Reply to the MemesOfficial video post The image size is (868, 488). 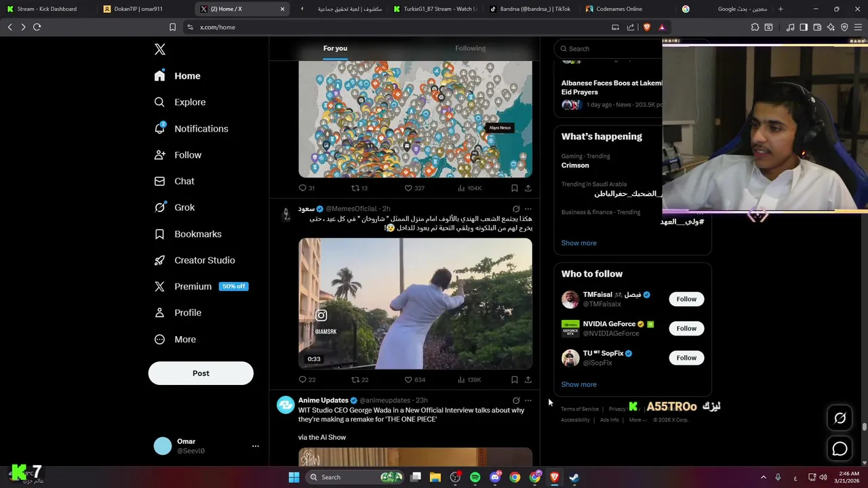point(307,380)
